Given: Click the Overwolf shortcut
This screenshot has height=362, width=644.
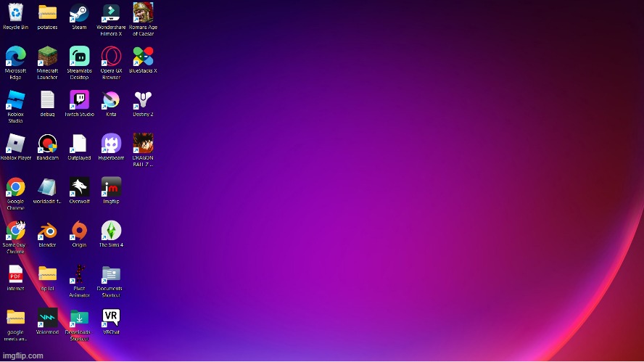Looking at the screenshot, I should point(79,187).
